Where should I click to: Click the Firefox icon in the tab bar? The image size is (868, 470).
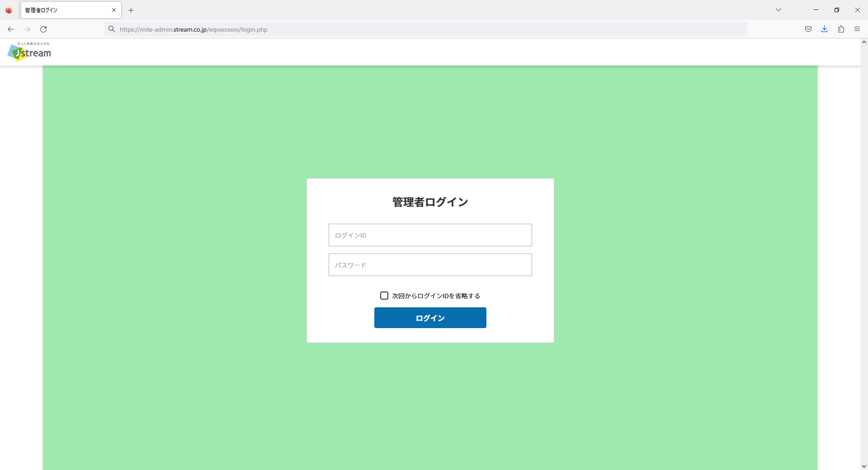(9, 10)
